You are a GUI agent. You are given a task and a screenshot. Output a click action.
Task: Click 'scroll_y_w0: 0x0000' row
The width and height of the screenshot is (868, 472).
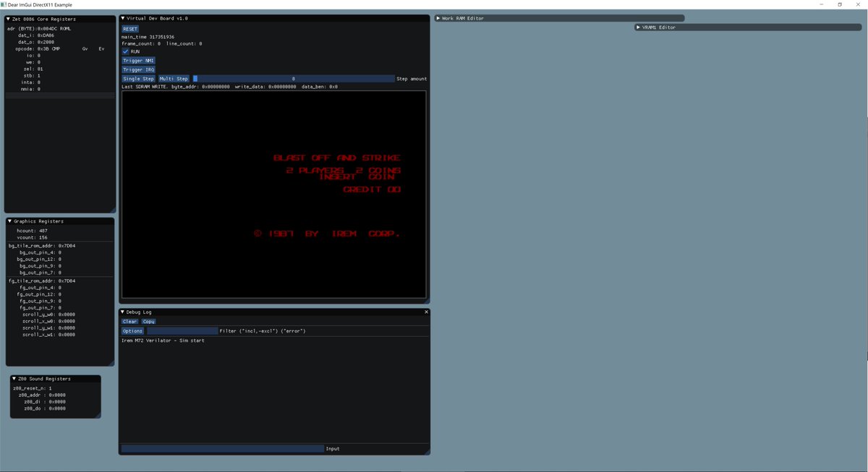click(48, 314)
